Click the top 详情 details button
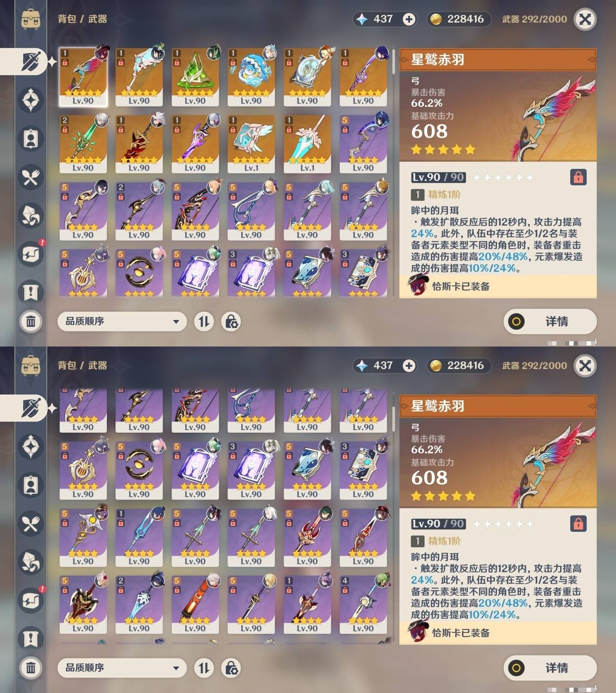This screenshot has width=616, height=693. (x=550, y=321)
